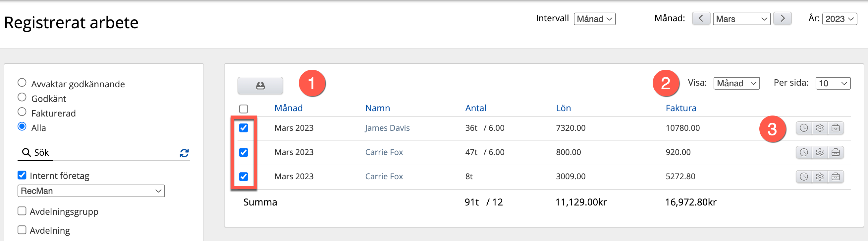Image resolution: width=868 pixels, height=241 pixels.
Task: Click the archive inbox button above the table
Action: tap(260, 85)
